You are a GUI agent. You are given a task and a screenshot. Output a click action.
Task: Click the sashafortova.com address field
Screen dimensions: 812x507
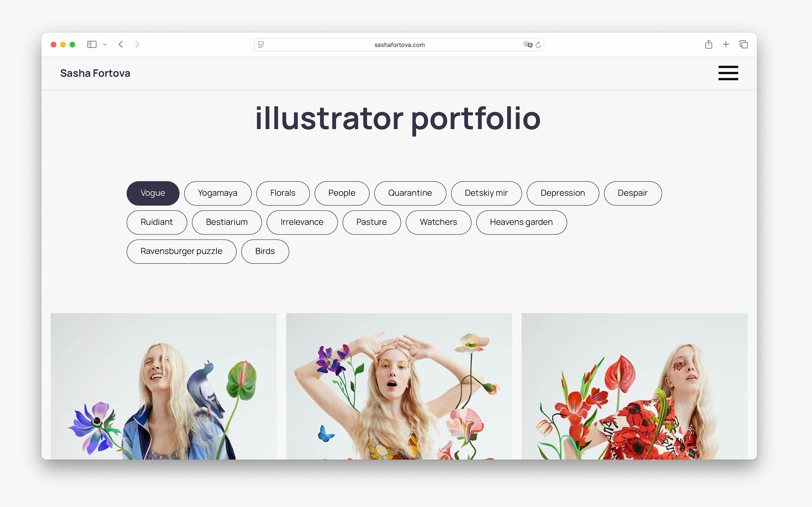[399, 45]
